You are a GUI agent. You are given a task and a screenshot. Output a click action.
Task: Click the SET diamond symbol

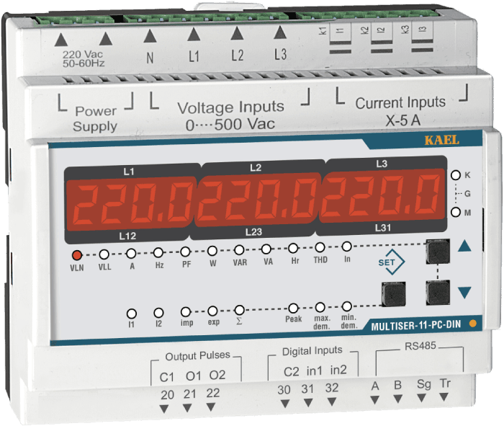click(392, 262)
